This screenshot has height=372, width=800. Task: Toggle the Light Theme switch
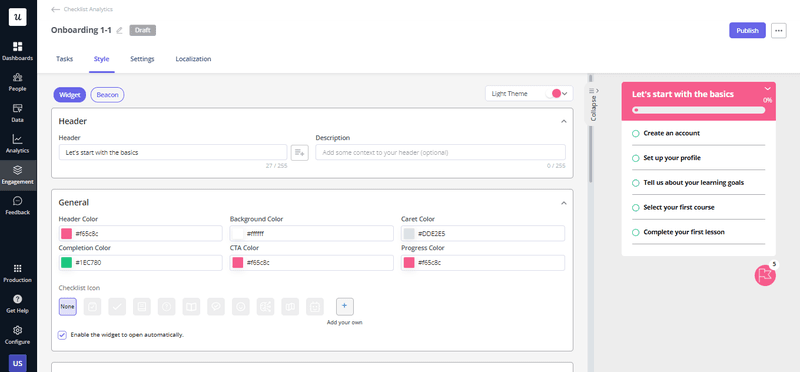(x=553, y=93)
